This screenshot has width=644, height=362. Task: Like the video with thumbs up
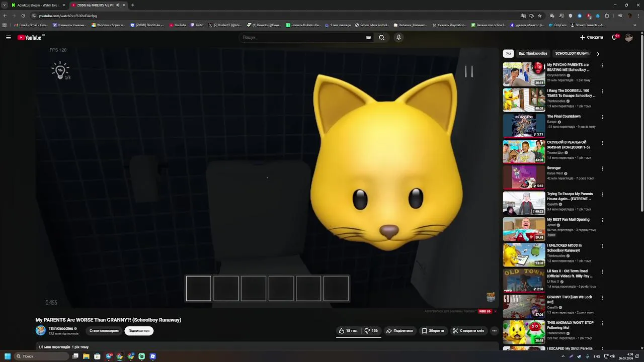click(x=348, y=331)
